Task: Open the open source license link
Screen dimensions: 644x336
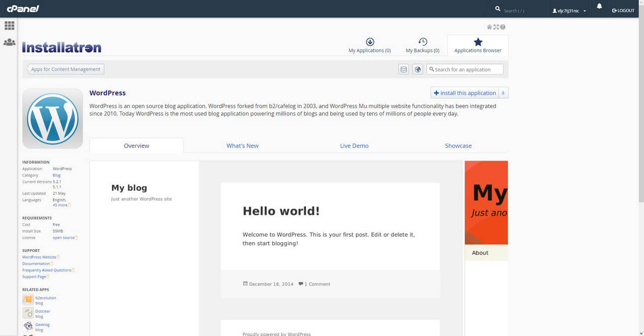Action: pyautogui.click(x=65, y=238)
